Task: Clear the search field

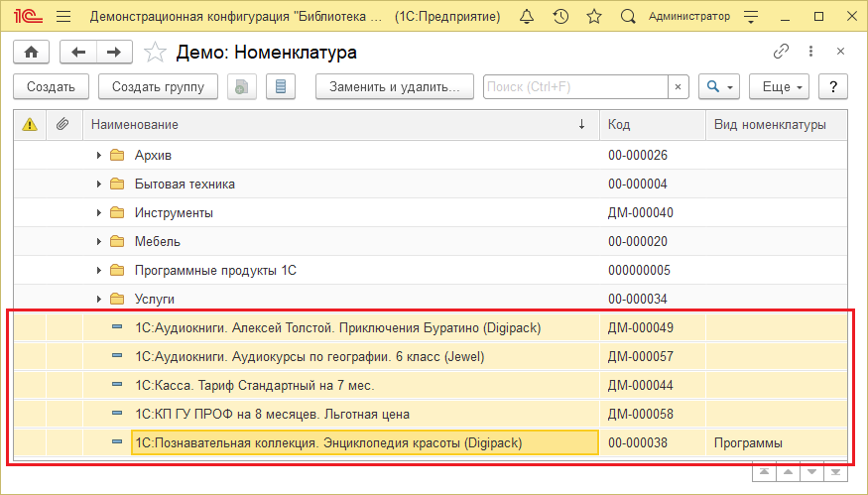Action: click(x=679, y=87)
